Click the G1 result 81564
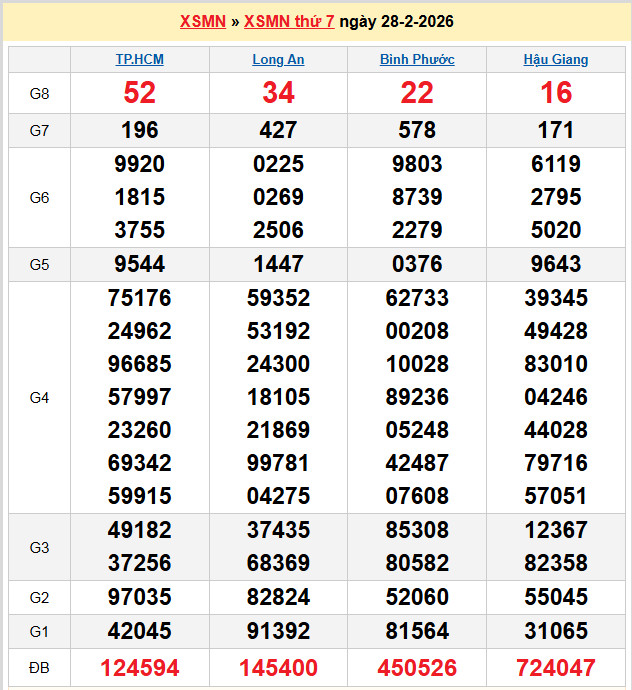632x690 pixels. [417, 631]
